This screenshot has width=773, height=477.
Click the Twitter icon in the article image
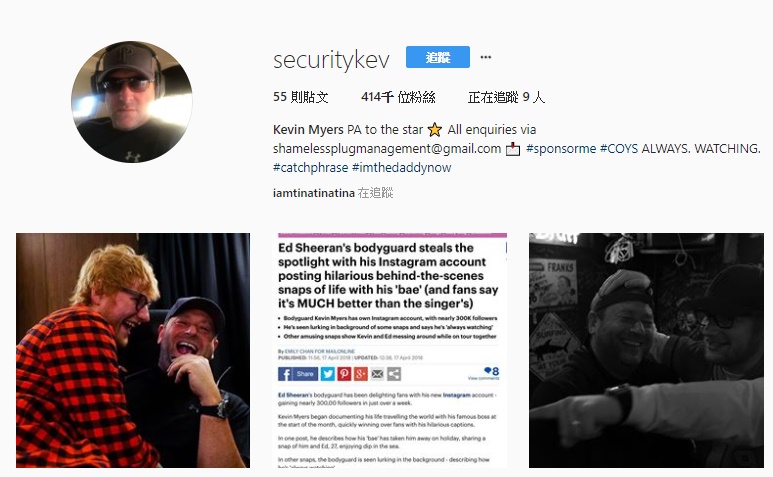(x=328, y=374)
